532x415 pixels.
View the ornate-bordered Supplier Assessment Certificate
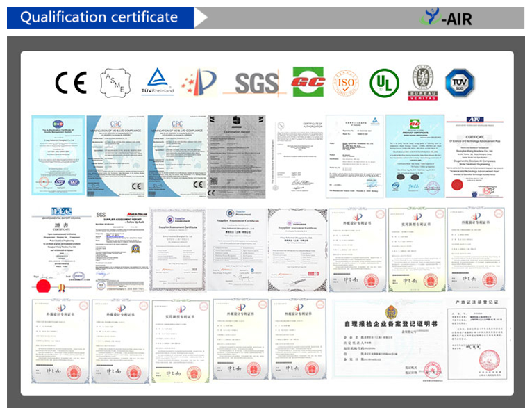click(297, 250)
